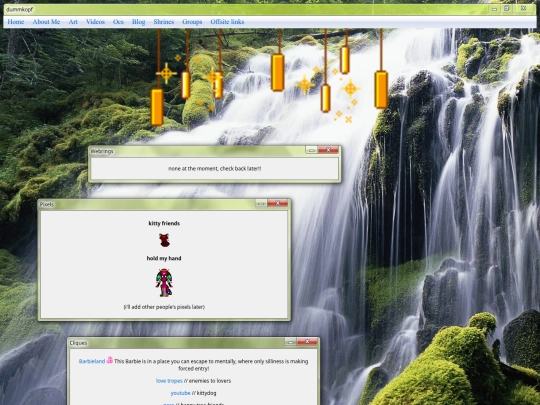The height and width of the screenshot is (405, 540).
Task: Click the Pixels window title
Action: pos(47,204)
